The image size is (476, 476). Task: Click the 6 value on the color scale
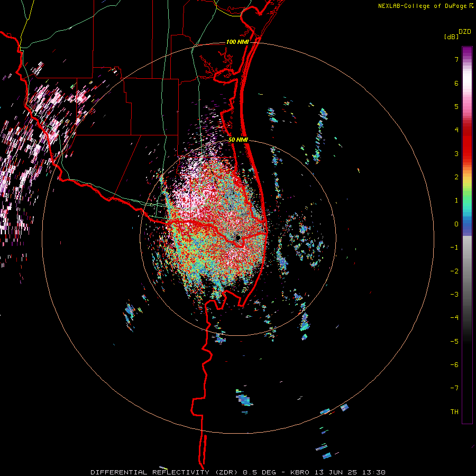pyautogui.click(x=456, y=83)
